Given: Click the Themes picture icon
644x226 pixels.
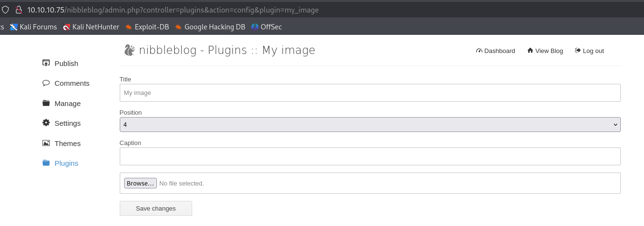Looking at the screenshot, I should tap(46, 143).
